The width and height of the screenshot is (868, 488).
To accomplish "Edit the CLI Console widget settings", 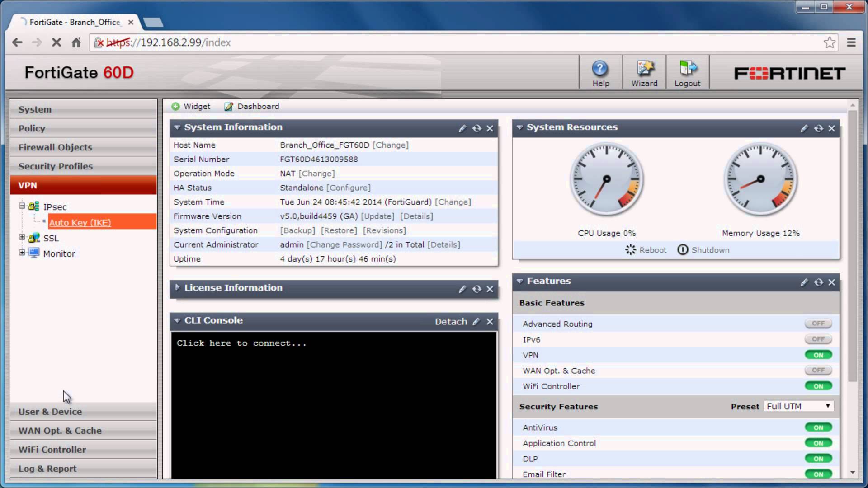I will point(476,322).
